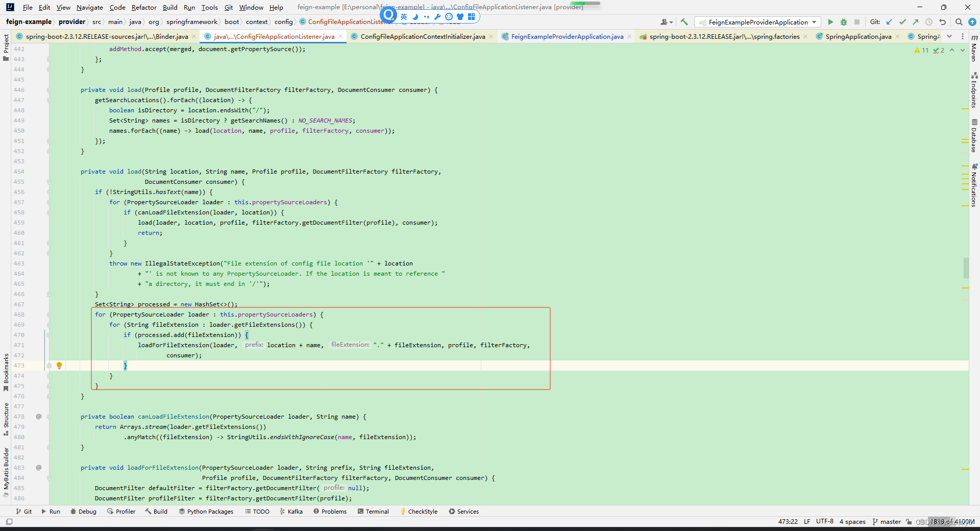
Task: Collapse the code fold at line 446
Action: point(49,90)
